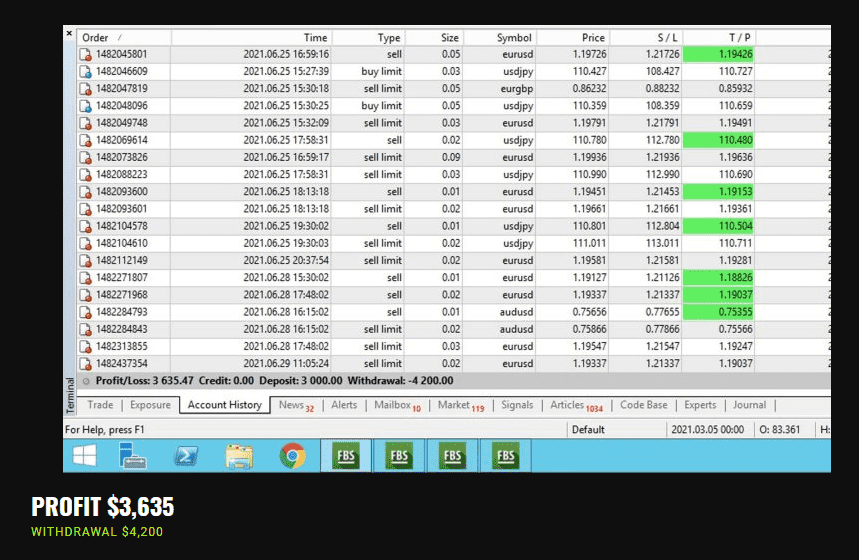Click the order icon for 1482112149
The width and height of the screenshot is (859, 560).
pos(85,261)
